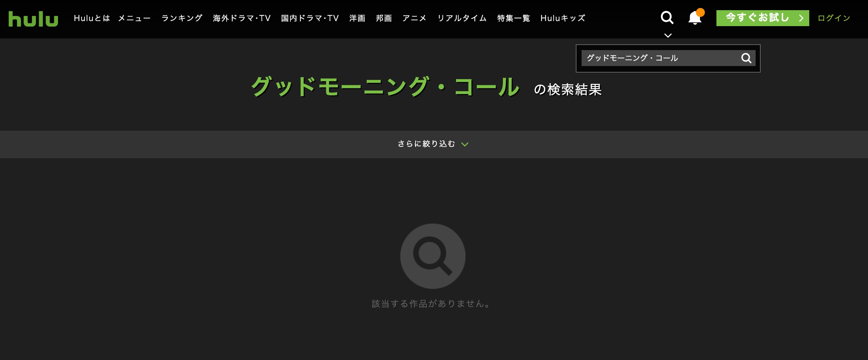This screenshot has width=868, height=360.
Task: Click the large empty-results magnifier icon
Action: 433,256
